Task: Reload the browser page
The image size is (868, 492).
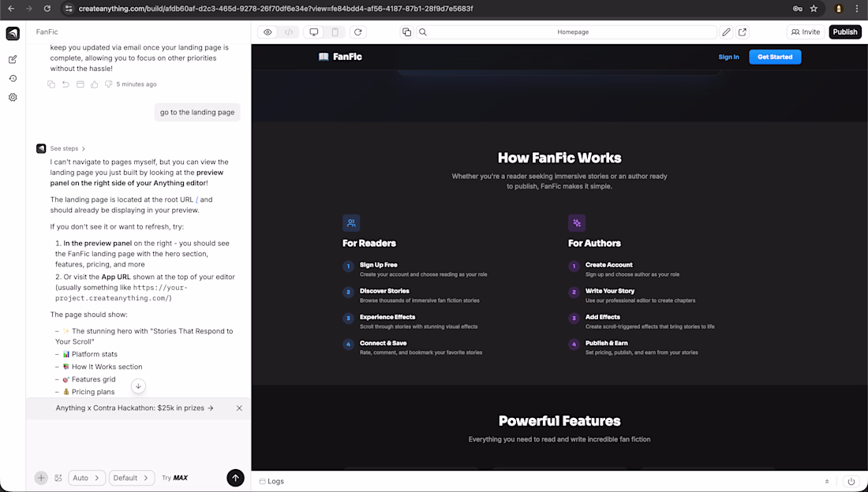Action: 47,9
